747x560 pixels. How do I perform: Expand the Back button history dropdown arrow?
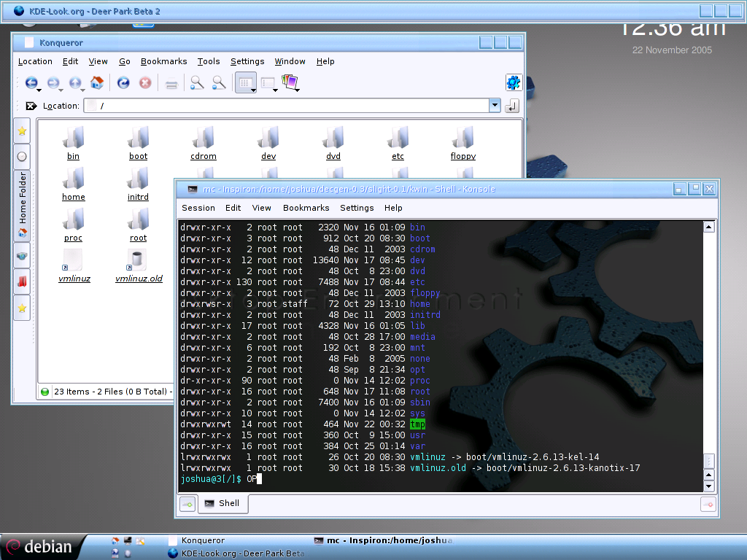click(39, 90)
